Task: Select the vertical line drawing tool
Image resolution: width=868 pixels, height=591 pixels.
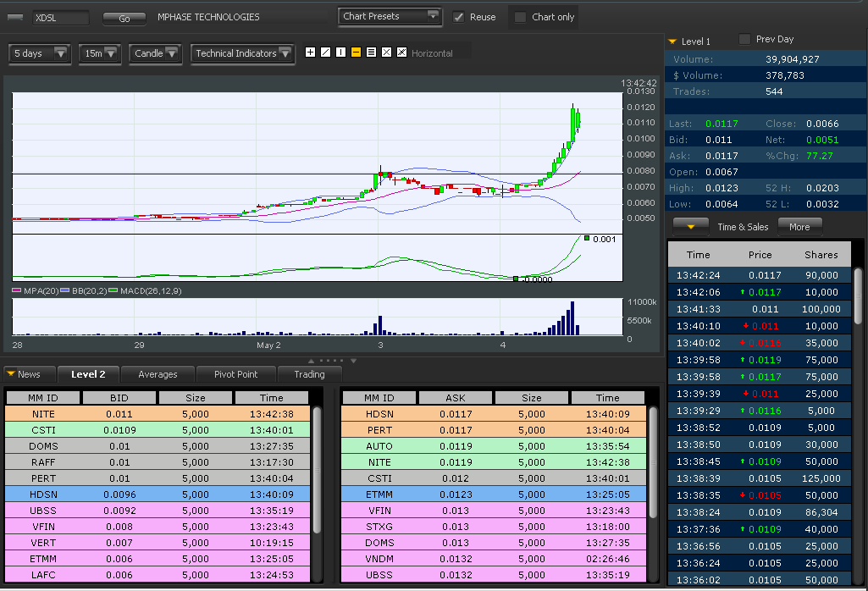Action: pos(340,52)
